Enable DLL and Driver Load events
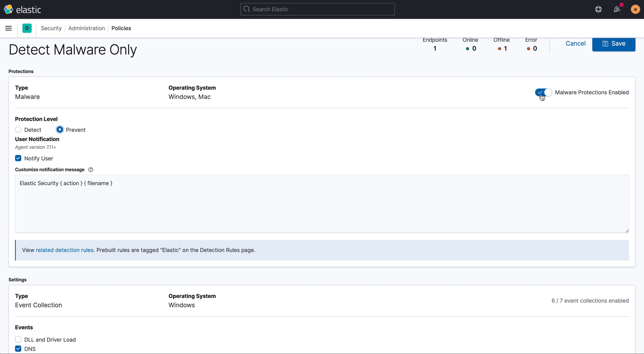The height and width of the screenshot is (354, 644). [18, 340]
